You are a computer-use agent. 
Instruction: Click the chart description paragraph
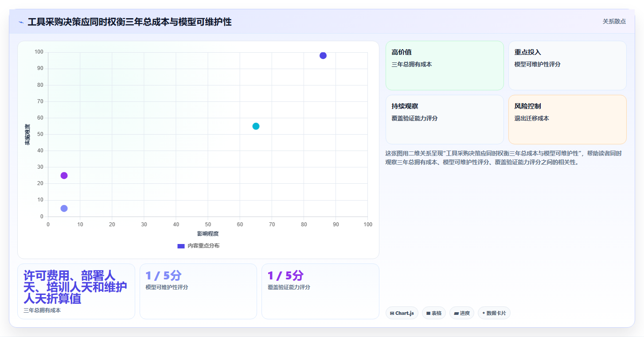click(503, 158)
